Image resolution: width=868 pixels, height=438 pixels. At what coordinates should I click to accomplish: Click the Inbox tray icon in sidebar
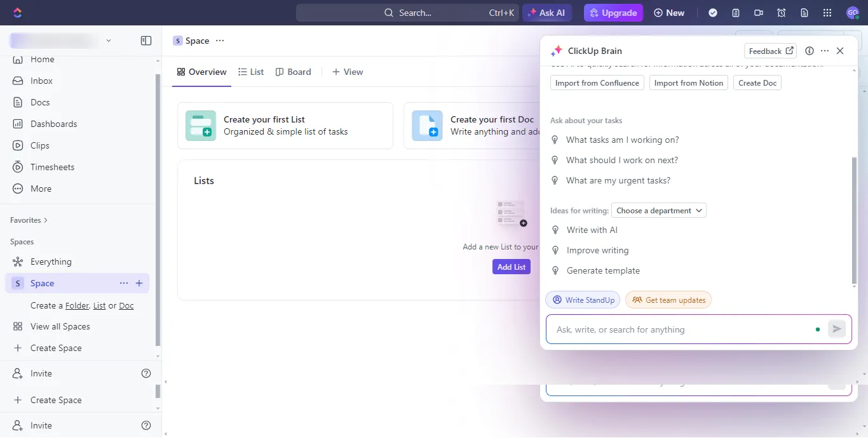click(x=18, y=81)
